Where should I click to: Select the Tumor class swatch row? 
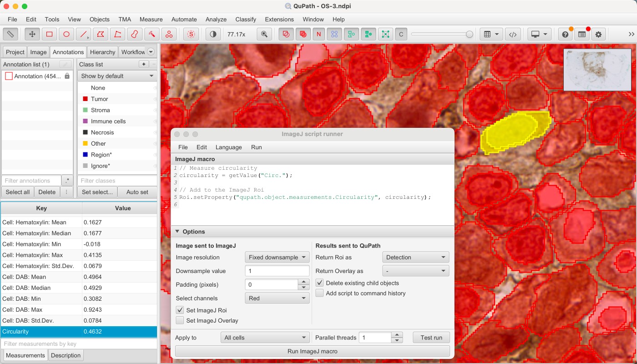(x=117, y=99)
